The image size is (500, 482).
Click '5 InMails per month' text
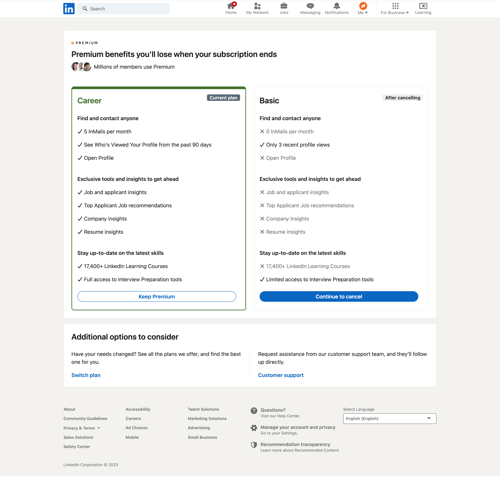(107, 131)
